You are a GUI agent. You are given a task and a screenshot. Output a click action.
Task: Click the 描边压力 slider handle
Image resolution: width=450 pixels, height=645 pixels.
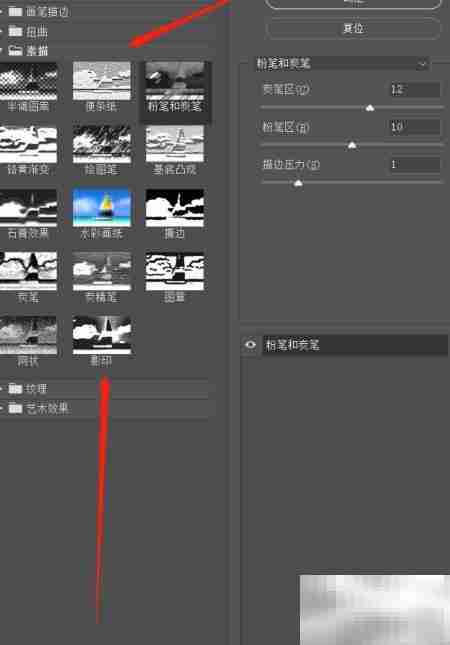[x=298, y=183]
